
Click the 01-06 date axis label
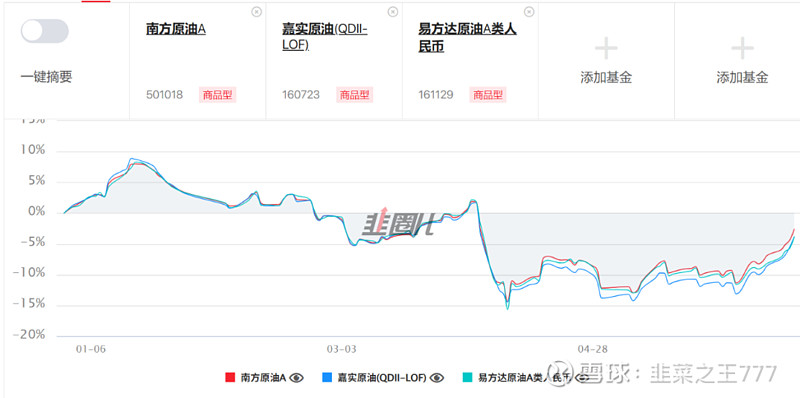click(x=91, y=350)
